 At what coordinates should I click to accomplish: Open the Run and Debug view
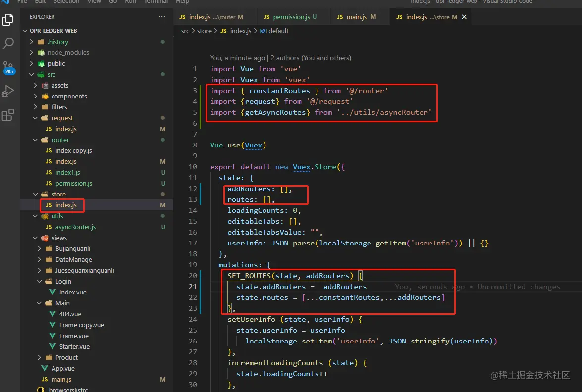8,91
